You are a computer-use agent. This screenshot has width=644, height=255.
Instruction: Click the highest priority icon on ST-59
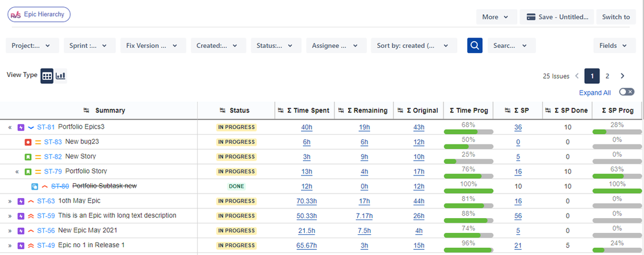(31, 216)
